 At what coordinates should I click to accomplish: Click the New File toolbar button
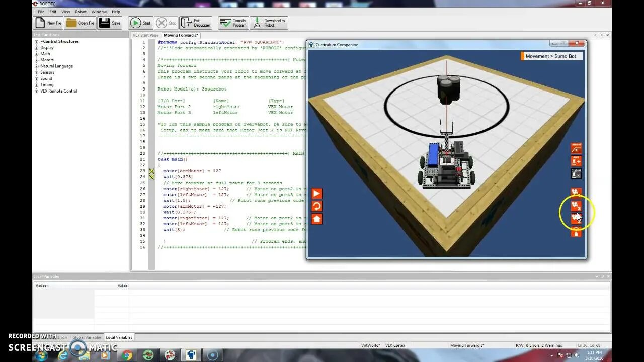[48, 23]
